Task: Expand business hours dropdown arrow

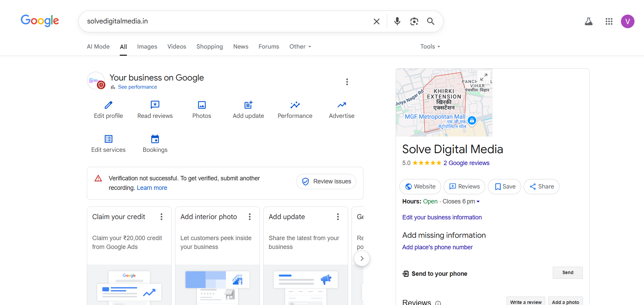Action: point(478,202)
